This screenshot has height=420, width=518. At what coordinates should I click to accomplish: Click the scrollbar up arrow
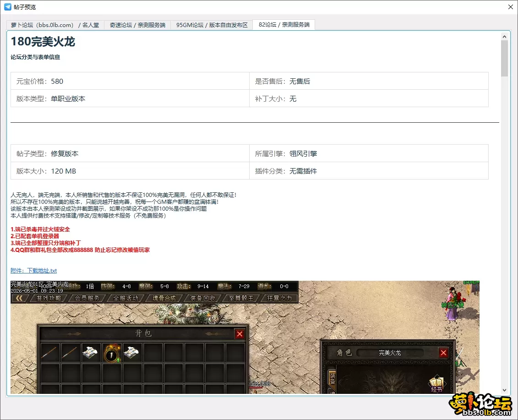[504, 36]
